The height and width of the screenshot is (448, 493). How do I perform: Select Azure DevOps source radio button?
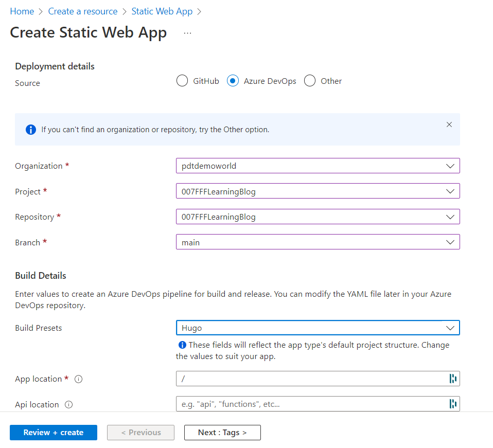coord(233,81)
